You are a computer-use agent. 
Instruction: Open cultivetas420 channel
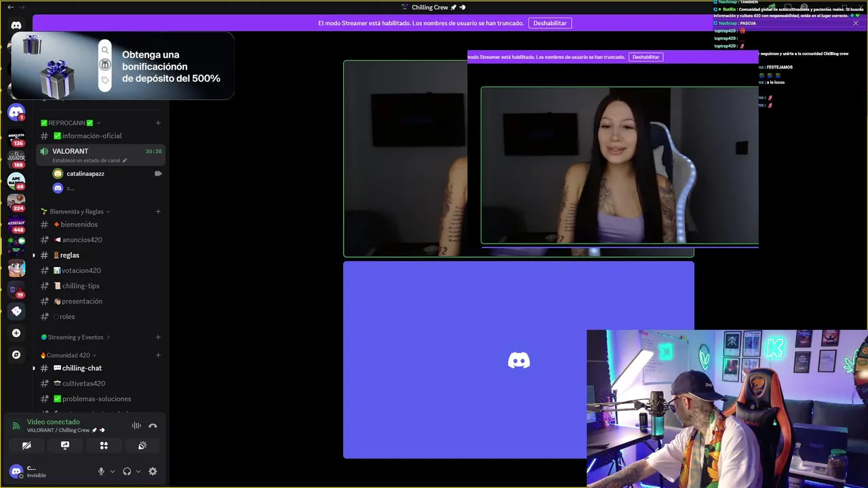click(100, 384)
